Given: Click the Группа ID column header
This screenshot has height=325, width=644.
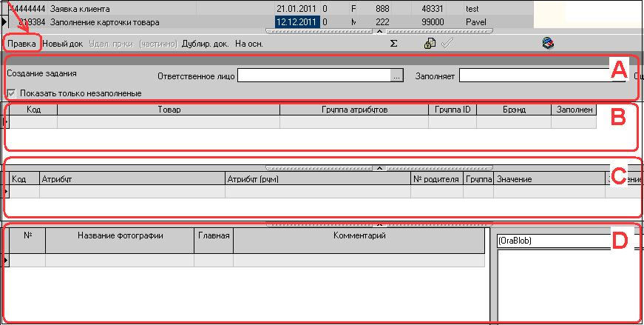Looking at the screenshot, I should click(x=453, y=110).
